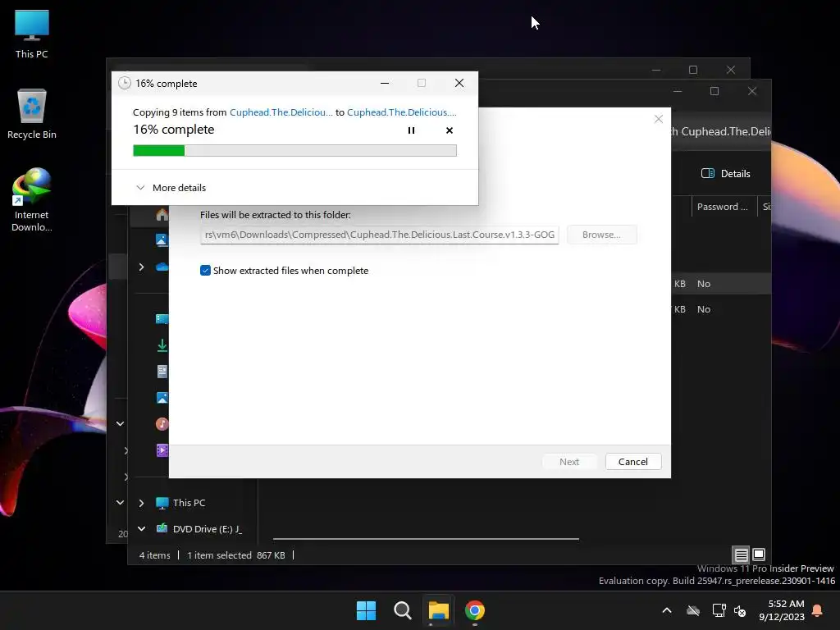Open taskbar Search
The image size is (840, 630).
click(x=402, y=610)
